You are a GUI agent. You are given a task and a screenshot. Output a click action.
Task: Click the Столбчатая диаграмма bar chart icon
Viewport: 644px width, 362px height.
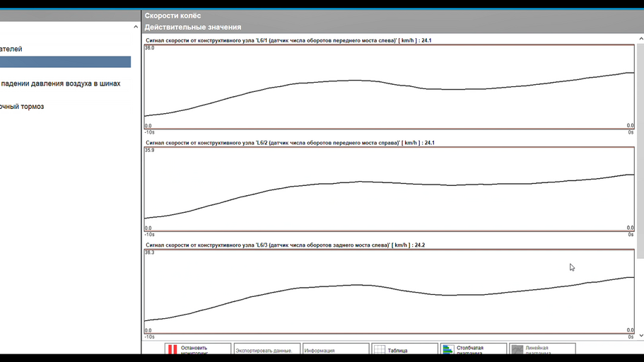point(448,350)
